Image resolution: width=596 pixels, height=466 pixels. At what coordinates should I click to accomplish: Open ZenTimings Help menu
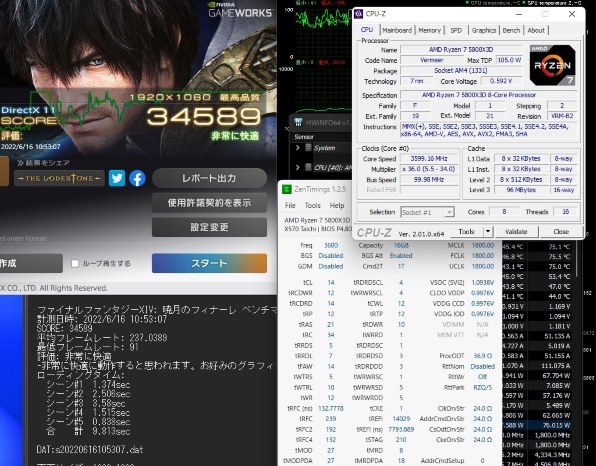tap(337, 205)
